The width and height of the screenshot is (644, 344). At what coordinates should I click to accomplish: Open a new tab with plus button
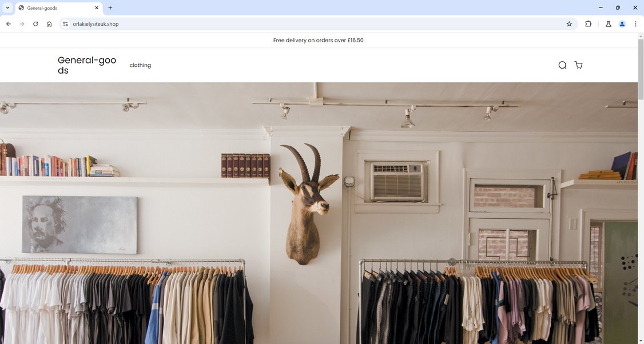(x=110, y=8)
